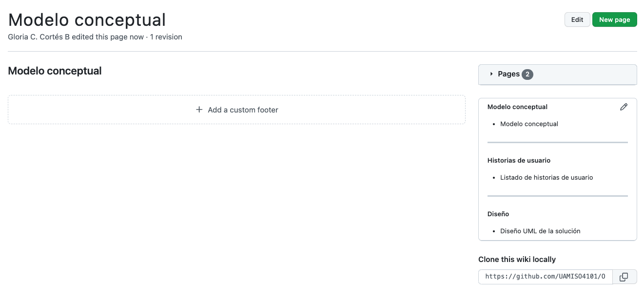This screenshot has width=644, height=299.
Task: Open the Modelo conceptual sidebar link
Action: 529,124
